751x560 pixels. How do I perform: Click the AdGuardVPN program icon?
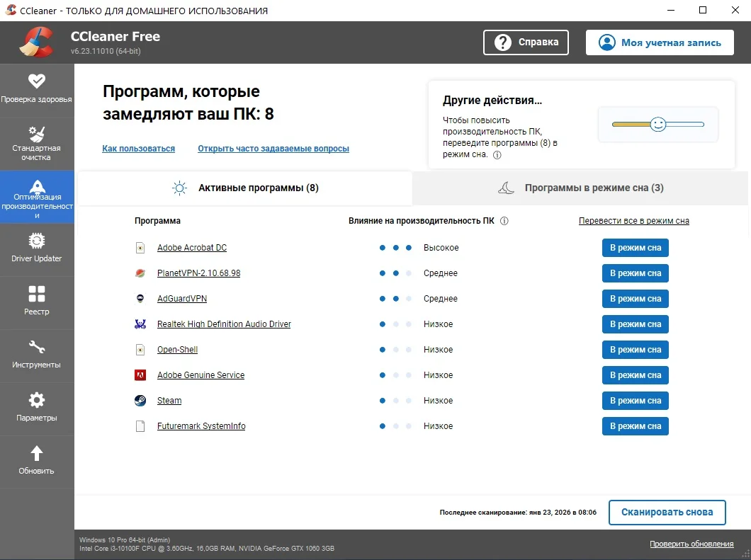coord(140,298)
